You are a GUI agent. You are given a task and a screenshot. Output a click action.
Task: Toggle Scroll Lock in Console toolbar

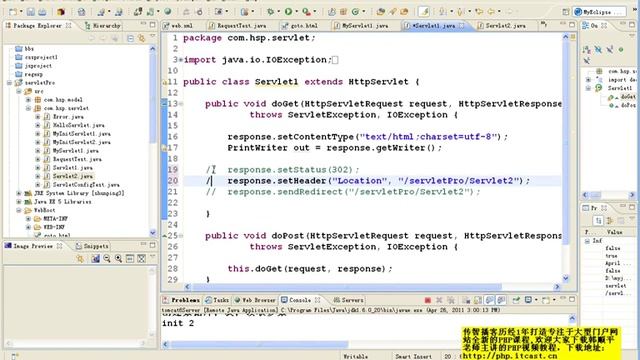coord(478,300)
